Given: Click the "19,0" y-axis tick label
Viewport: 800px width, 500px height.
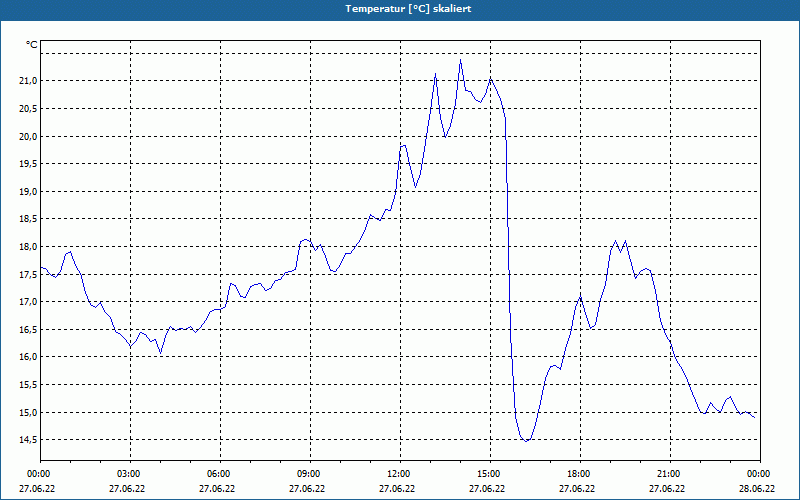Looking at the screenshot, I should tap(29, 191).
